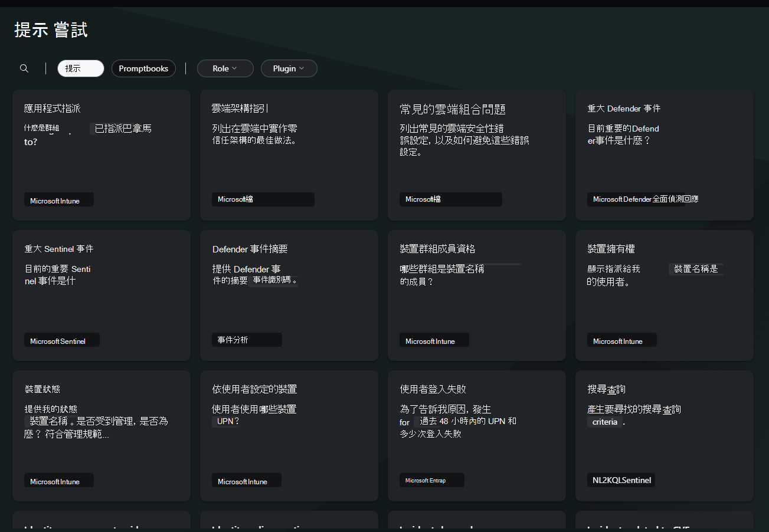Expand the Plugin dropdown filter
Viewport: 769px width, 532px height.
pyautogui.click(x=289, y=68)
